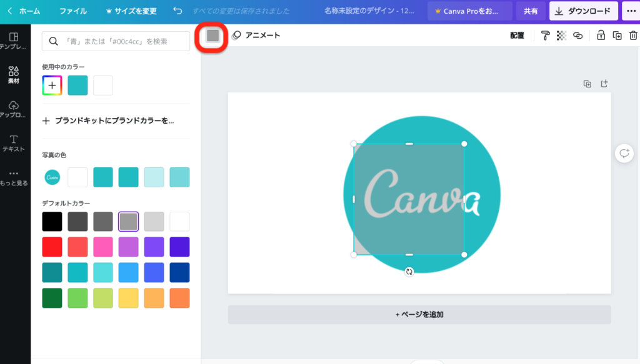Select the sky blue default swatch
The height and width of the screenshot is (364, 640).
point(129,272)
